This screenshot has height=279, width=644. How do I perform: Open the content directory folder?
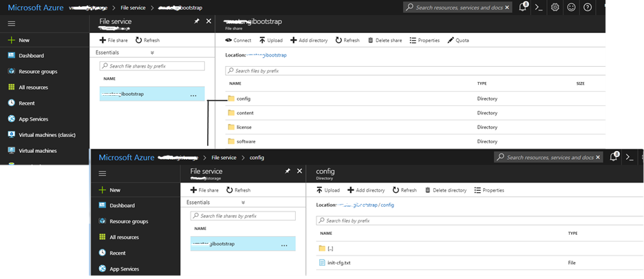[244, 113]
